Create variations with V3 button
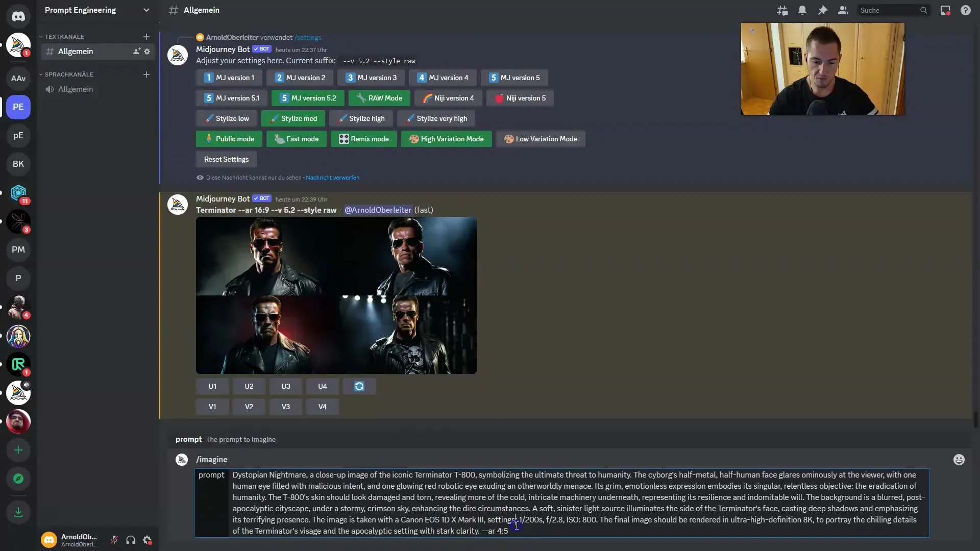 (286, 407)
